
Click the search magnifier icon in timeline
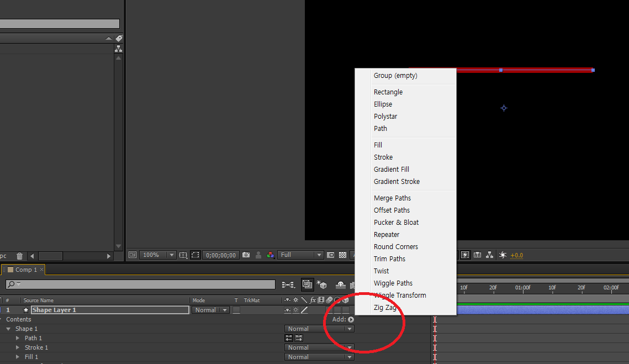(11, 284)
